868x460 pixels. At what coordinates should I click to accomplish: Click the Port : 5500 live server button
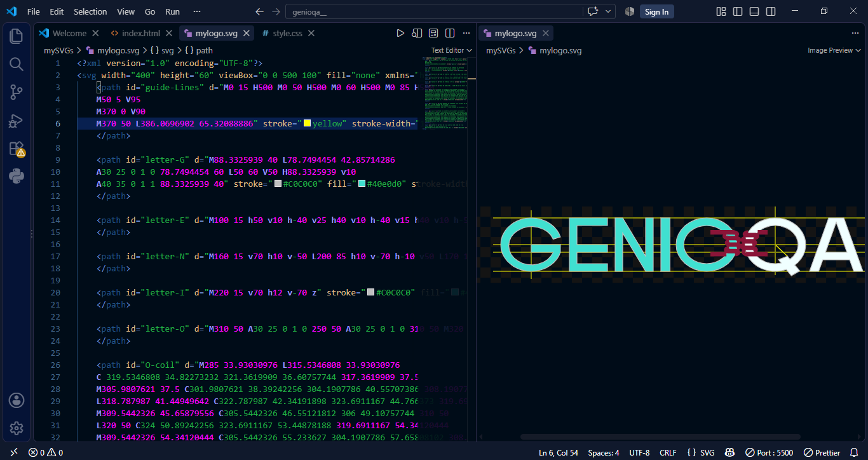click(x=769, y=452)
